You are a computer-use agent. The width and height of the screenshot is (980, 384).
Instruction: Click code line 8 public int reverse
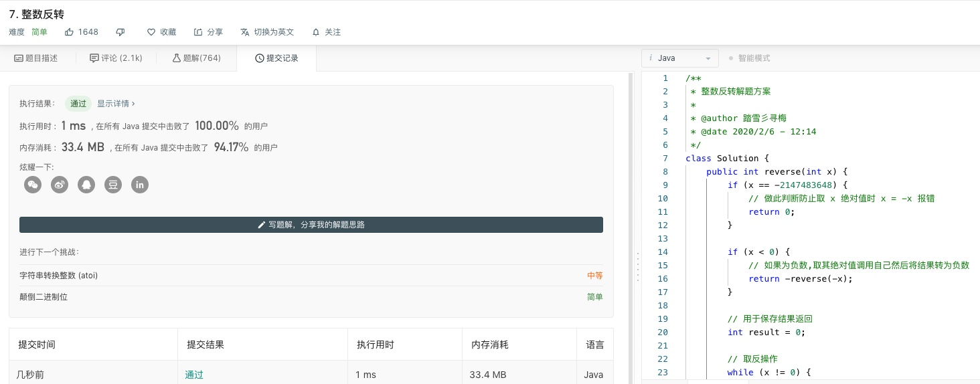pyautogui.click(x=777, y=171)
